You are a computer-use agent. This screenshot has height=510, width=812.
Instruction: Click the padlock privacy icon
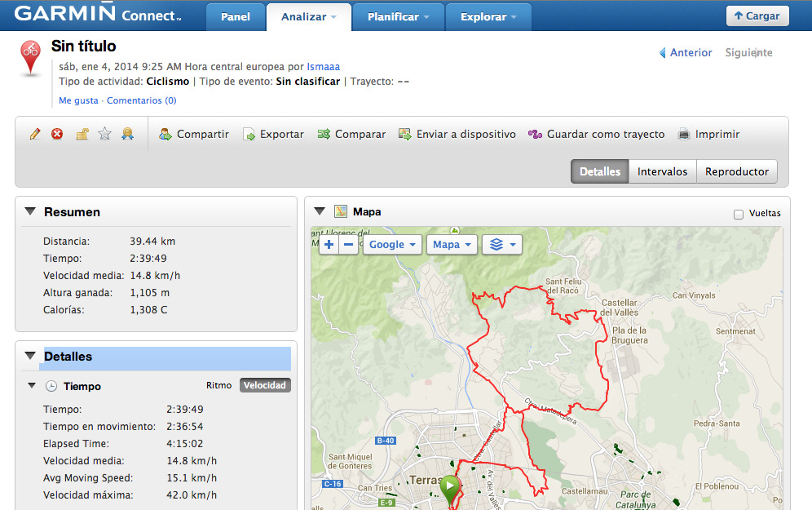point(82,134)
